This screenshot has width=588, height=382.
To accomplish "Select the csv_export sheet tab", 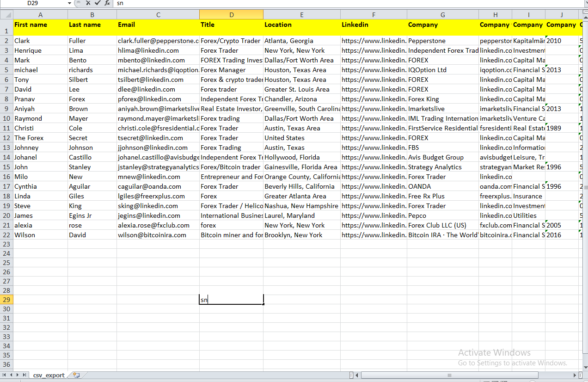I will pyautogui.click(x=48, y=375).
